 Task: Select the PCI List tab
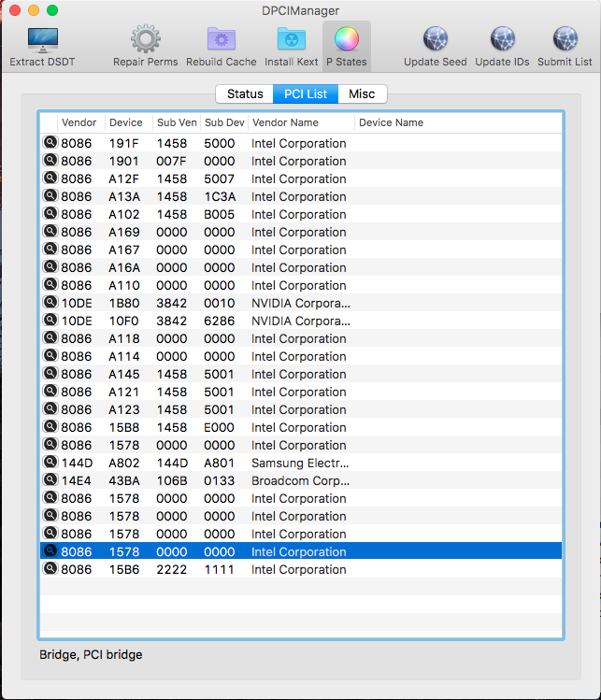306,93
